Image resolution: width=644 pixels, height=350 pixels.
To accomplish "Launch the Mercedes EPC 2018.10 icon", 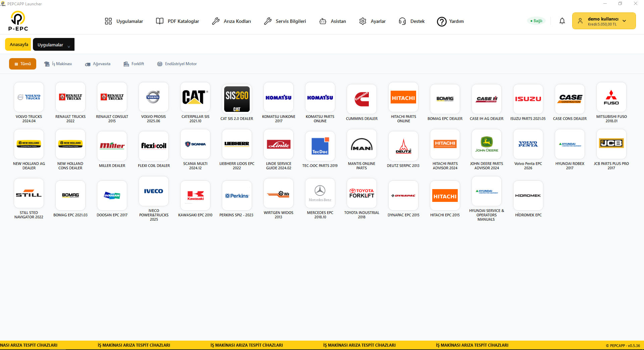I will pyautogui.click(x=320, y=193).
